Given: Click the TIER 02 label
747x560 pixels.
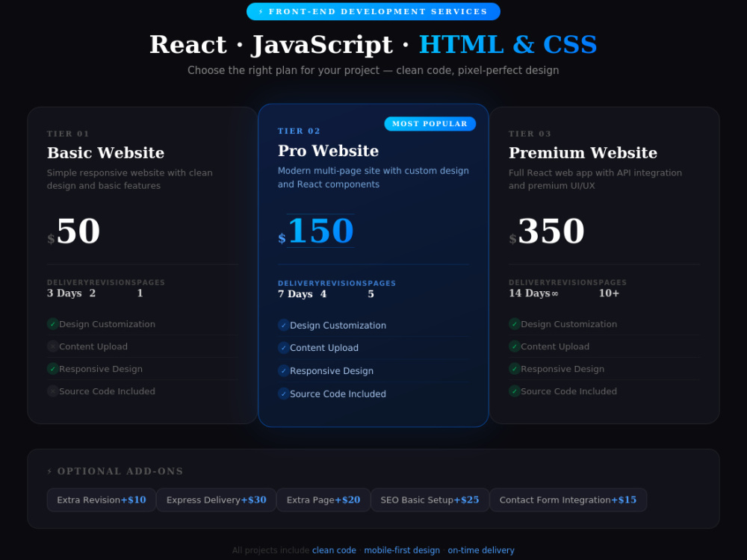Looking at the screenshot, I should click(x=299, y=131).
